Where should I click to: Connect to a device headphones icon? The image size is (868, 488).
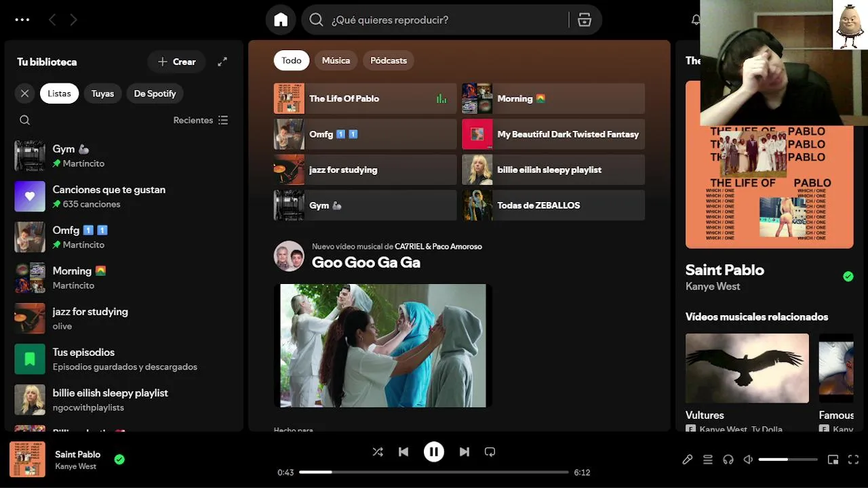(x=728, y=460)
